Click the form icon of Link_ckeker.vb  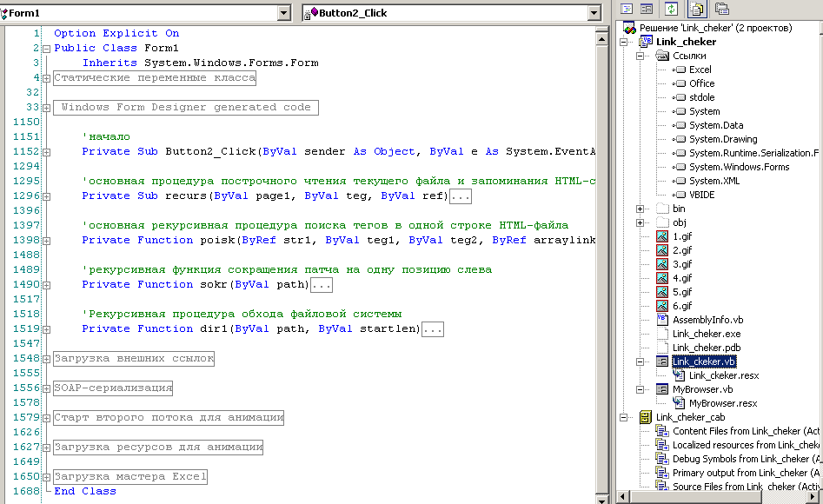point(662,361)
